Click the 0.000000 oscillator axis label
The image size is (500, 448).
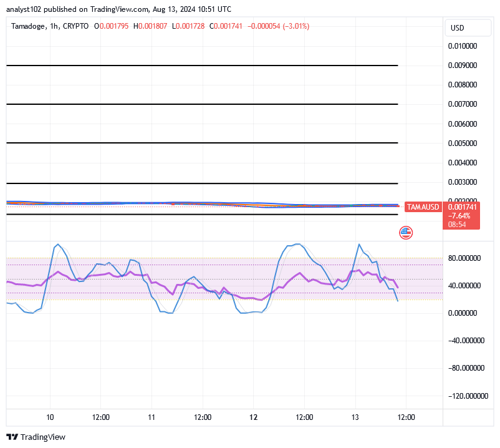tap(463, 313)
